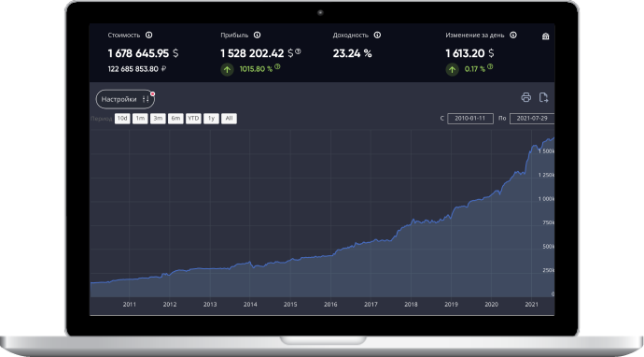Switch chart to 3m period
This screenshot has width=644, height=357.
click(x=158, y=119)
